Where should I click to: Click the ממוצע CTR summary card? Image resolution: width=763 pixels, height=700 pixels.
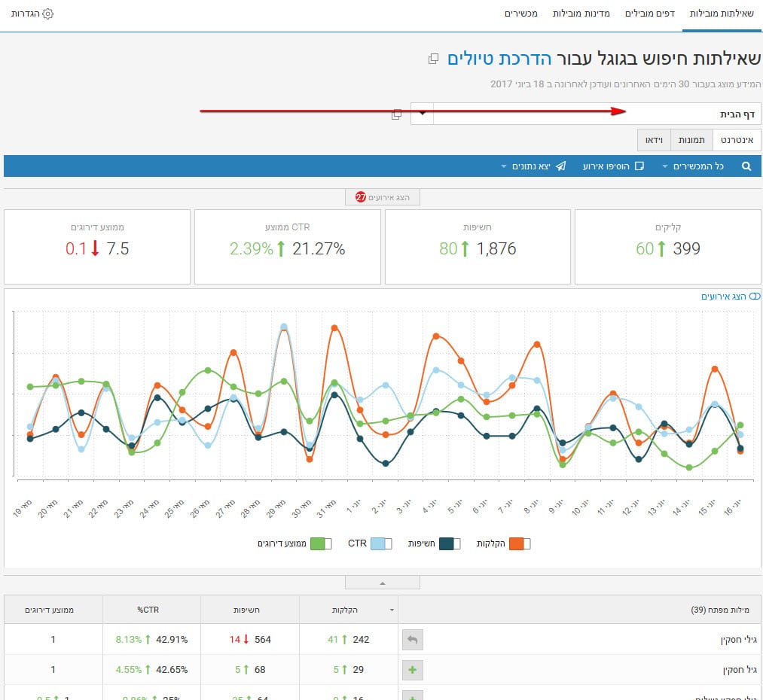pyautogui.click(x=287, y=246)
